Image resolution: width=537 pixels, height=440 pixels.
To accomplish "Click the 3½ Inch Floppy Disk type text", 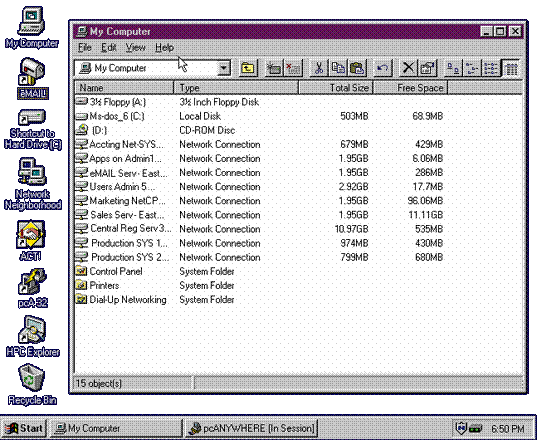I will click(219, 102).
